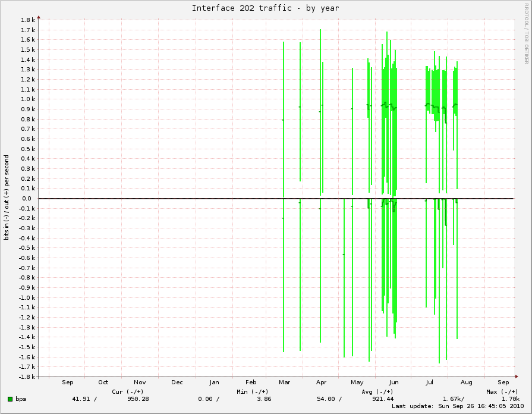Click the 'Last update: Sun Sep 26 16:45:05 2010' text
The image size is (532, 414).
coord(458,406)
